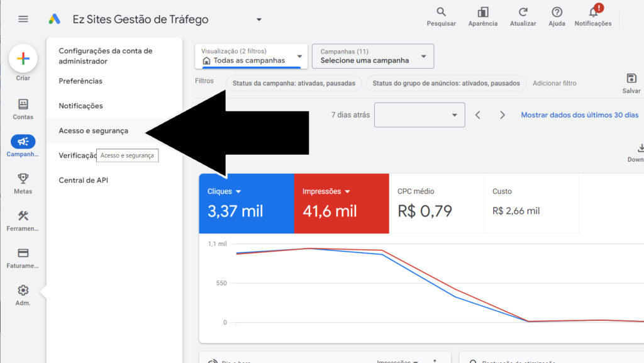This screenshot has height=363, width=644.
Task: Change the Cliques metric via dropdown
Action: [238, 191]
